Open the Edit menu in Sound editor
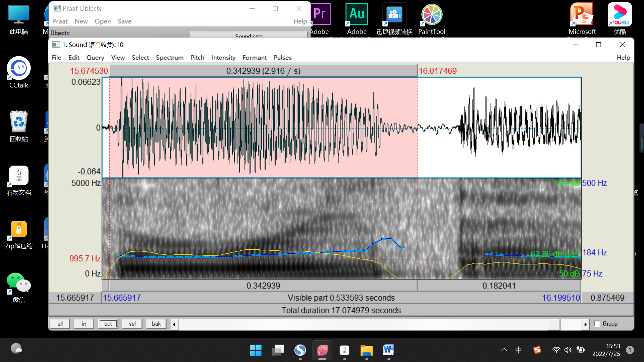The width and height of the screenshot is (644, 362). (x=74, y=57)
